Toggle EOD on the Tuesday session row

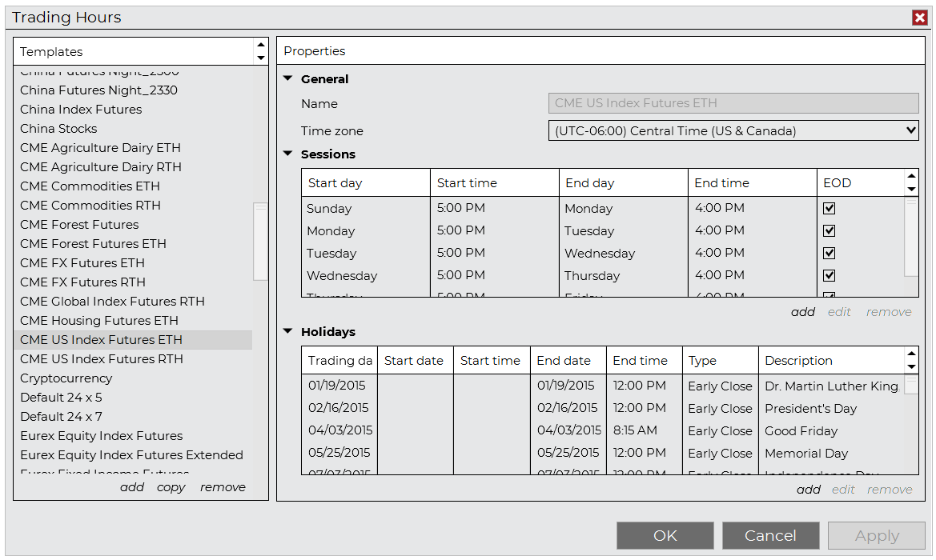(830, 253)
